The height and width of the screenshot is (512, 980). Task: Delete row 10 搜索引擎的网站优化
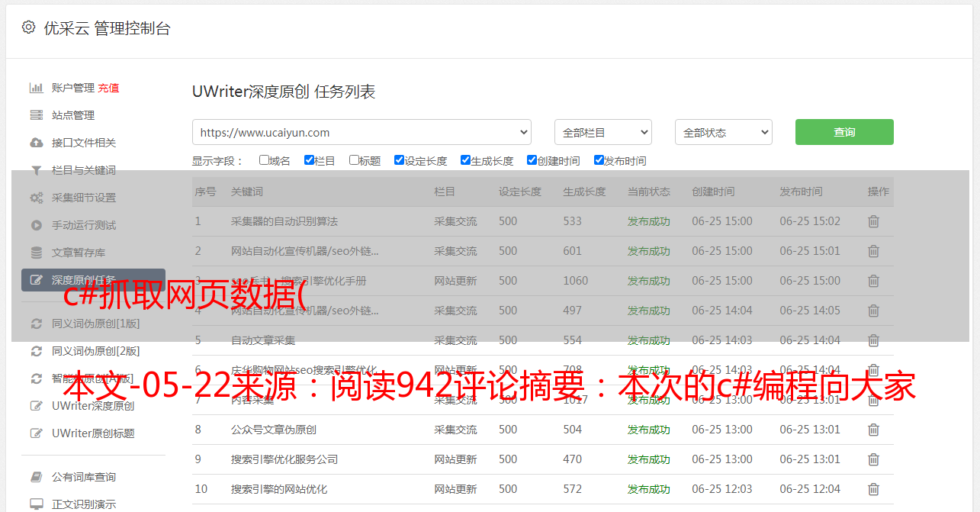pyautogui.click(x=873, y=489)
